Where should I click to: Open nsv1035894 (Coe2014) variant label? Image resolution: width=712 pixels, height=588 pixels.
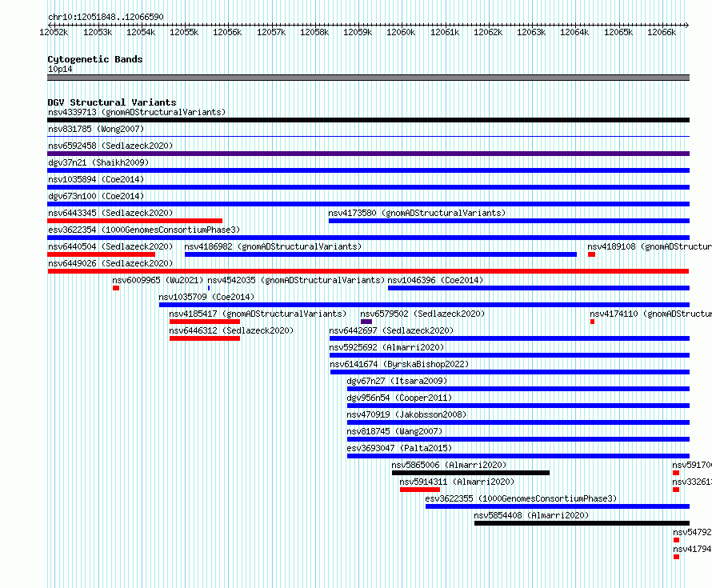pos(96,179)
